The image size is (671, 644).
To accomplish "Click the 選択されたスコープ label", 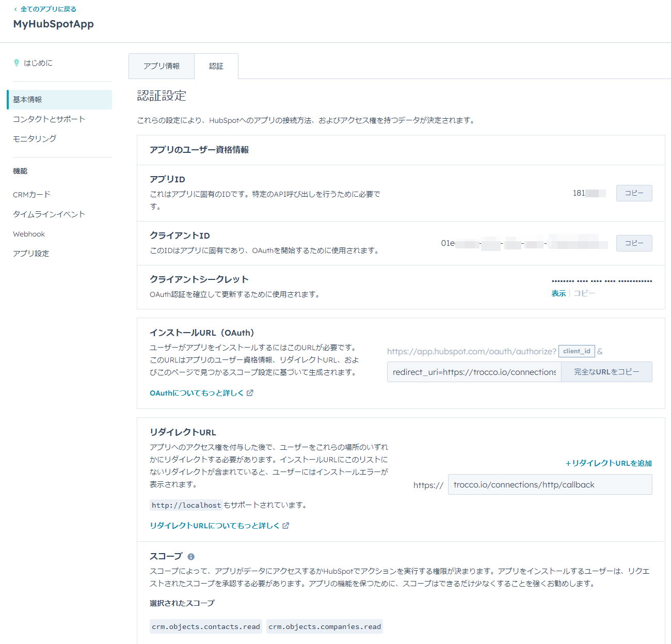I will pyautogui.click(x=182, y=603).
